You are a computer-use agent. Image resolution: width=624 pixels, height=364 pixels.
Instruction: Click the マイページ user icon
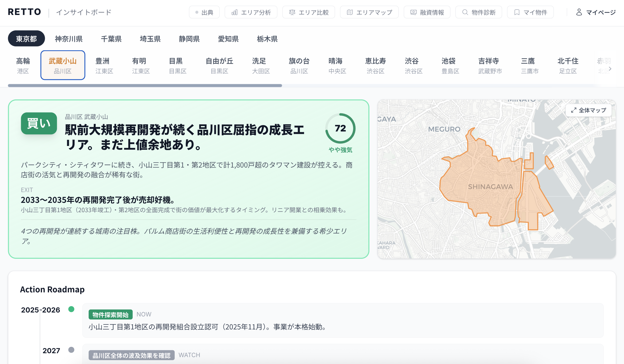pyautogui.click(x=579, y=12)
